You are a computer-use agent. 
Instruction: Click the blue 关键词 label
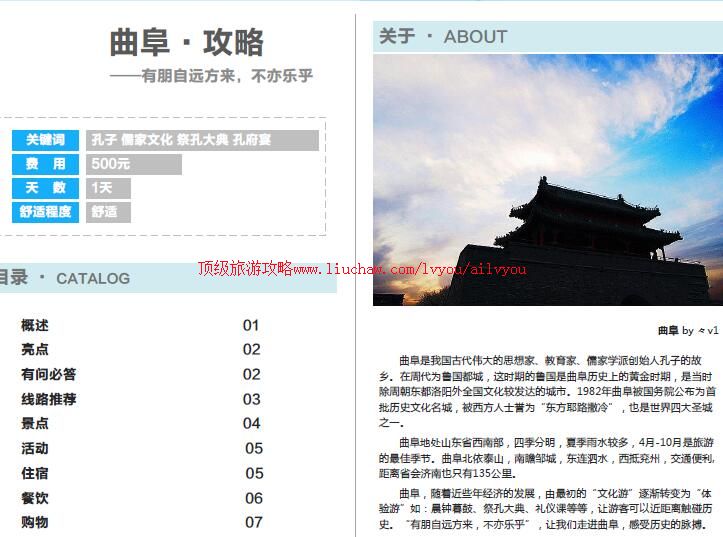[45, 140]
